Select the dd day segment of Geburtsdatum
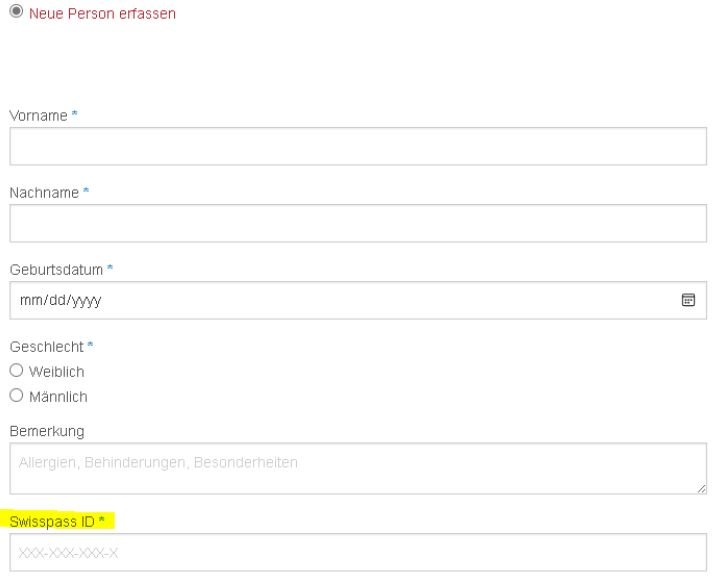This screenshot has height=578, width=719. click(57, 300)
